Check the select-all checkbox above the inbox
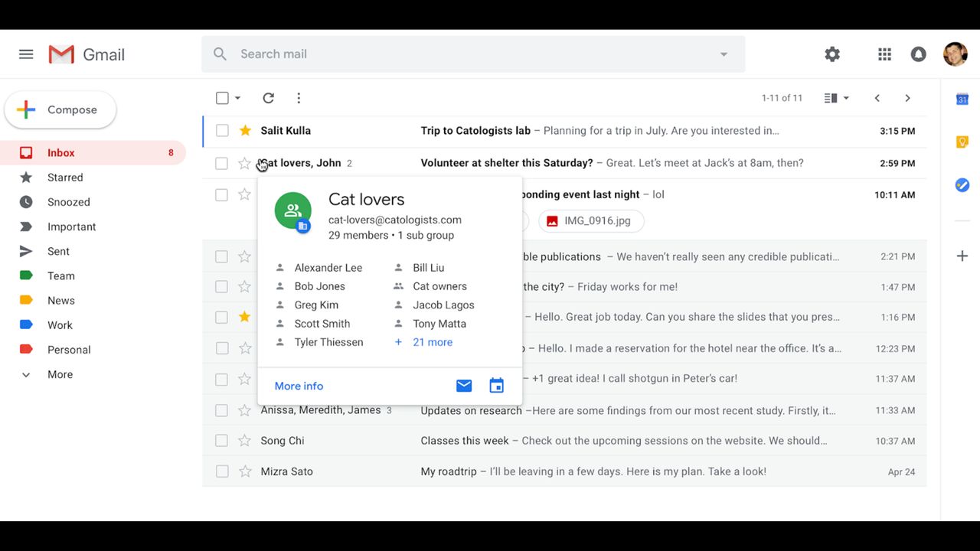This screenshot has height=551, width=980. click(221, 97)
